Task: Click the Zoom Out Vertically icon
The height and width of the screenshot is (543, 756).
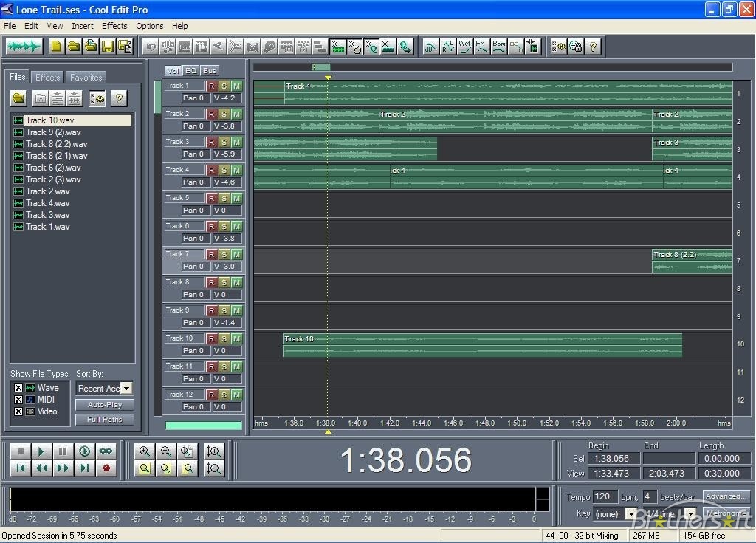Action: tap(213, 468)
